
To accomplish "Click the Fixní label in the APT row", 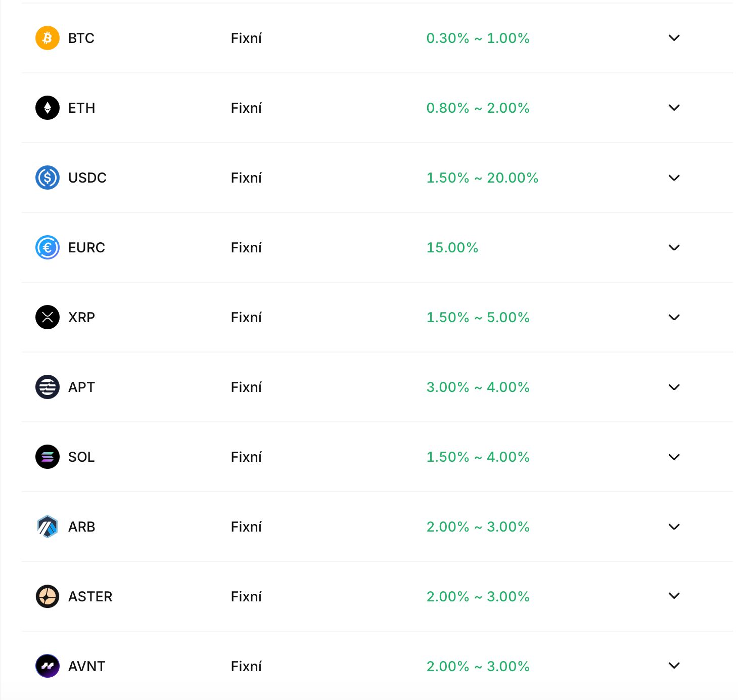I will click(246, 387).
